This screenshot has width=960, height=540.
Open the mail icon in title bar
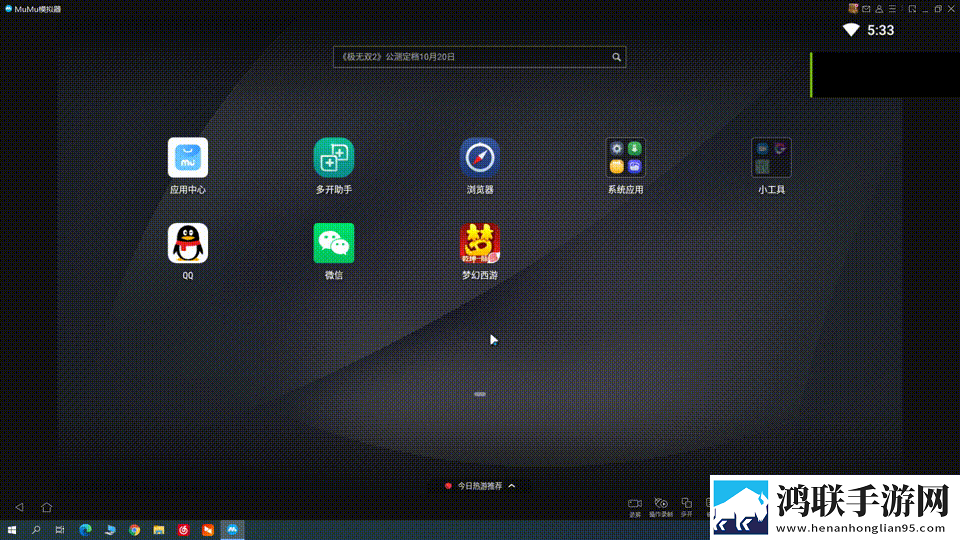click(866, 9)
